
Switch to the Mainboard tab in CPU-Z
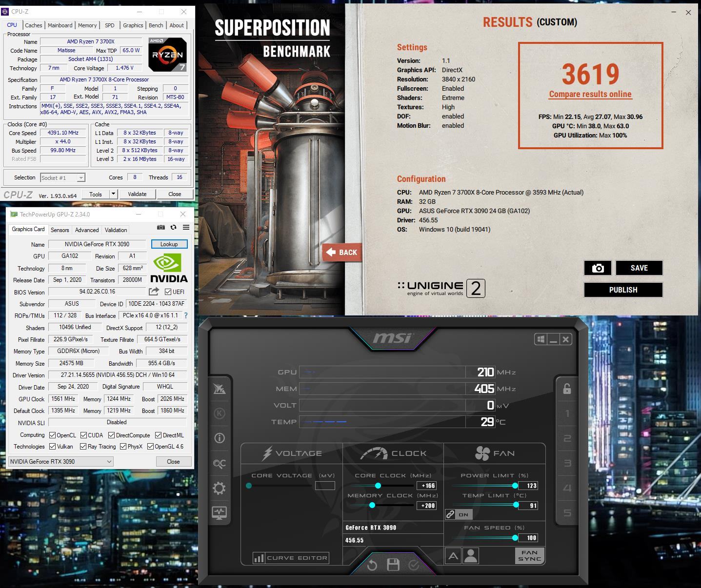[x=60, y=25]
